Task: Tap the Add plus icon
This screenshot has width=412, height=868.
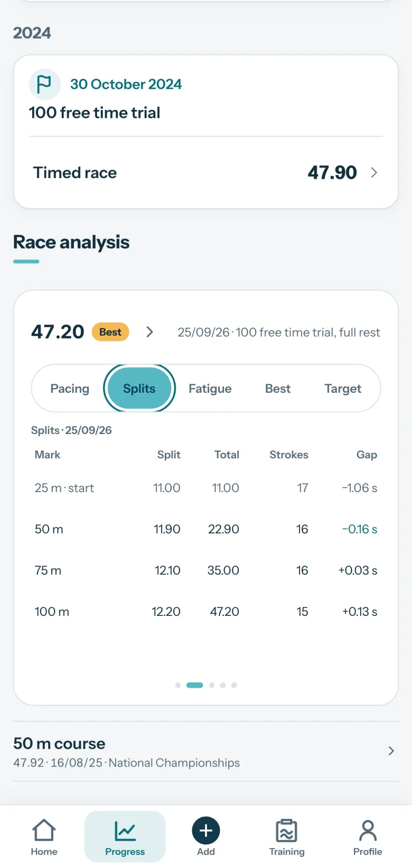Action: [x=206, y=830]
